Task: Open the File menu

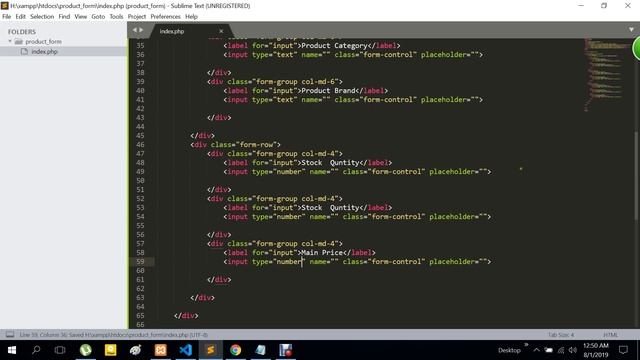Action: 7,17
